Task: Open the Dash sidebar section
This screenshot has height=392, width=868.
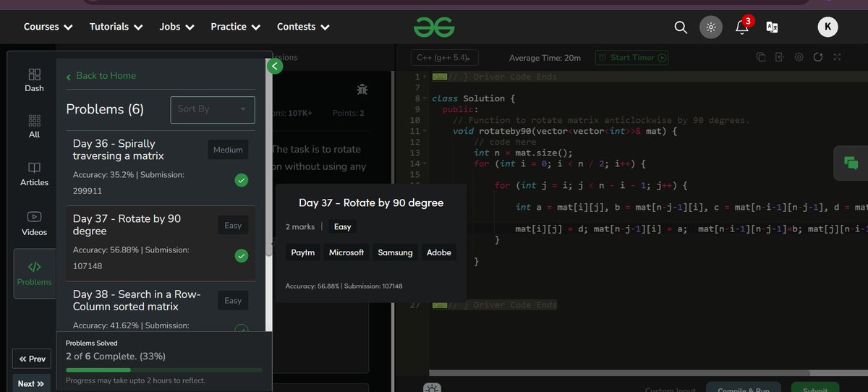Action: click(34, 80)
